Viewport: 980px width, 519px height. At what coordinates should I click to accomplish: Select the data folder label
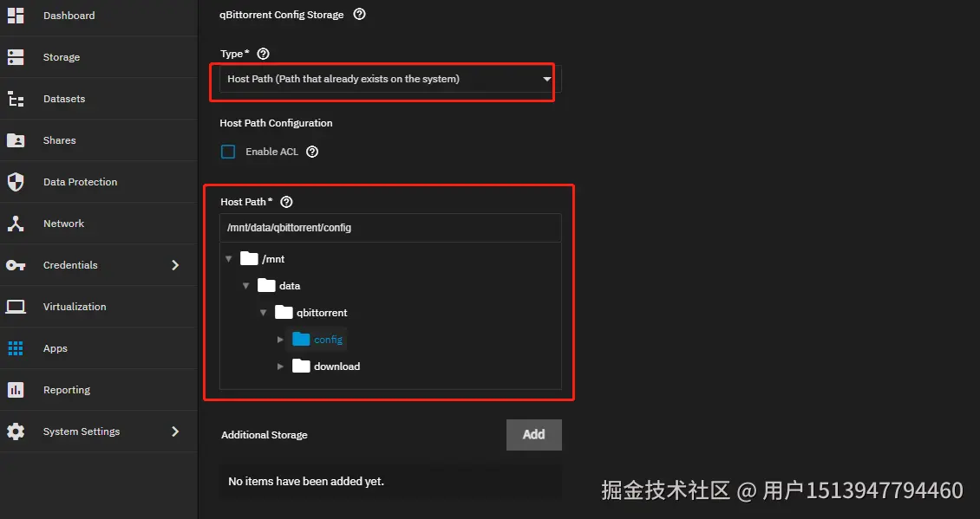tap(290, 286)
